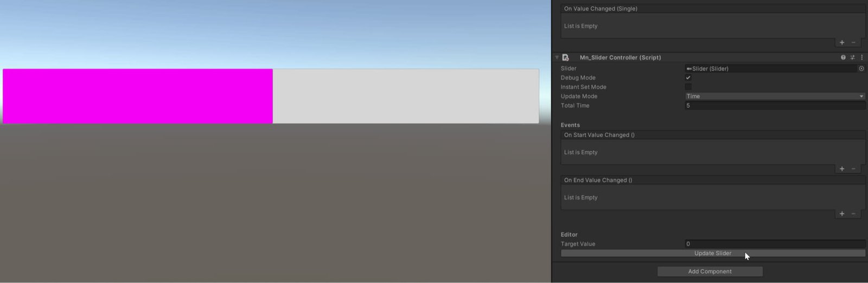Remove a listener from On Value Changed (Single)

853,42
